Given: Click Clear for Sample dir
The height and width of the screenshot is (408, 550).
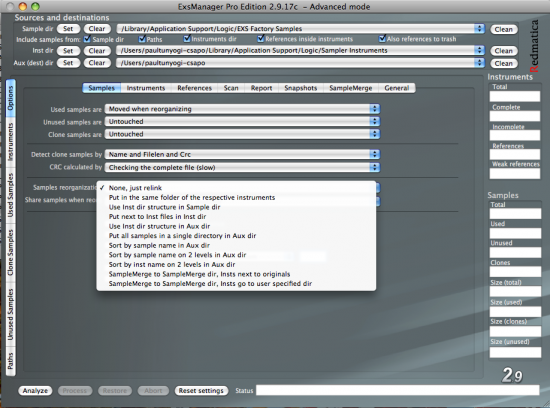Looking at the screenshot, I should click(97, 29).
